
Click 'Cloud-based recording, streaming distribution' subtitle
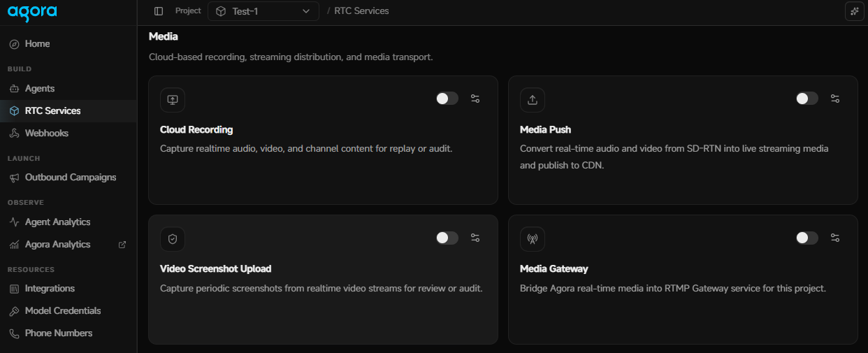point(291,57)
